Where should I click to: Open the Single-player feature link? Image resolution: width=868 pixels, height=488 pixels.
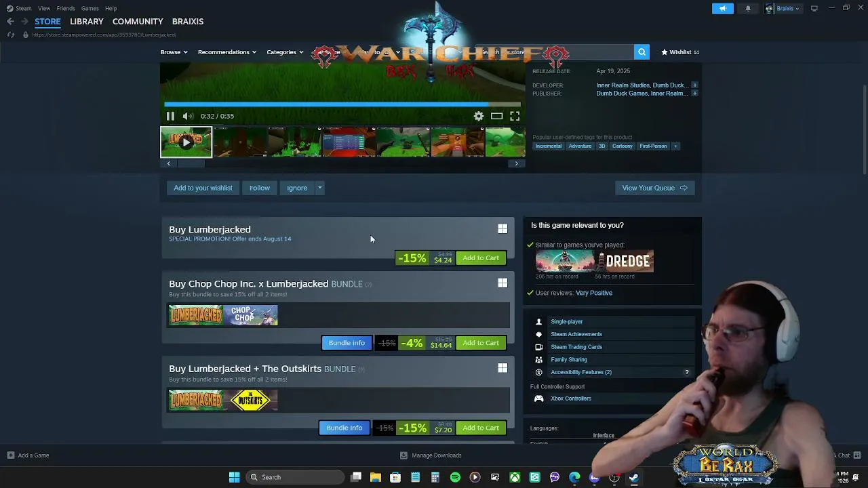567,322
